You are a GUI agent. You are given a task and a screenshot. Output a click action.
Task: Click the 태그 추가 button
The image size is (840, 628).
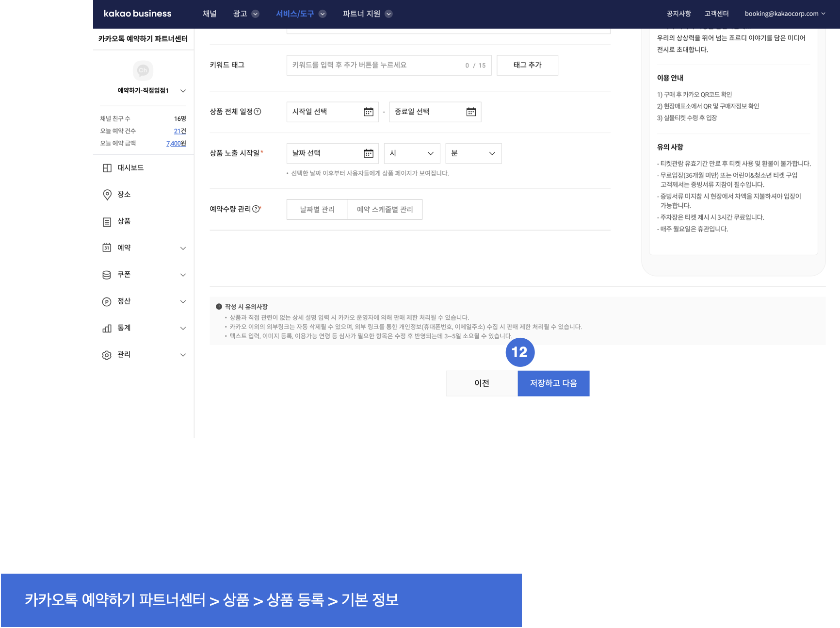(x=527, y=65)
